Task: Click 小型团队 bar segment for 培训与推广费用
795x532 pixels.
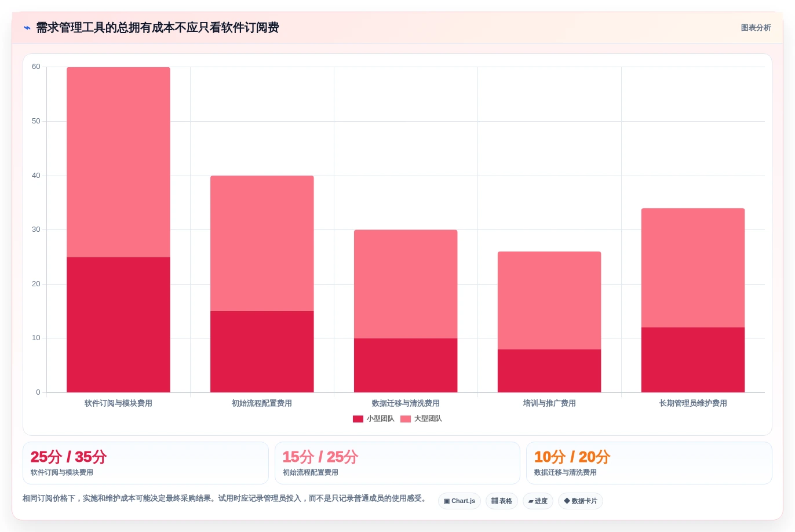Action: [x=549, y=371]
